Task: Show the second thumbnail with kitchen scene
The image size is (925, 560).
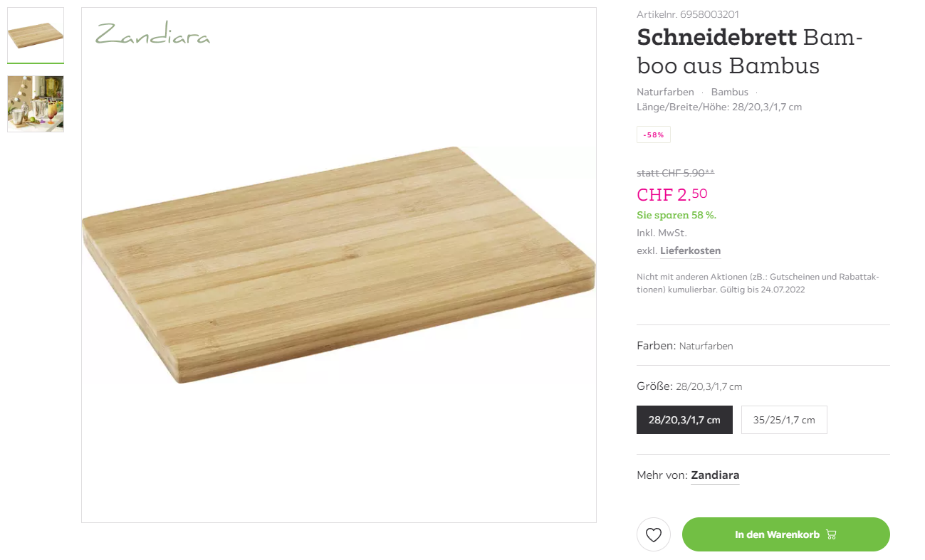Action: click(x=36, y=104)
